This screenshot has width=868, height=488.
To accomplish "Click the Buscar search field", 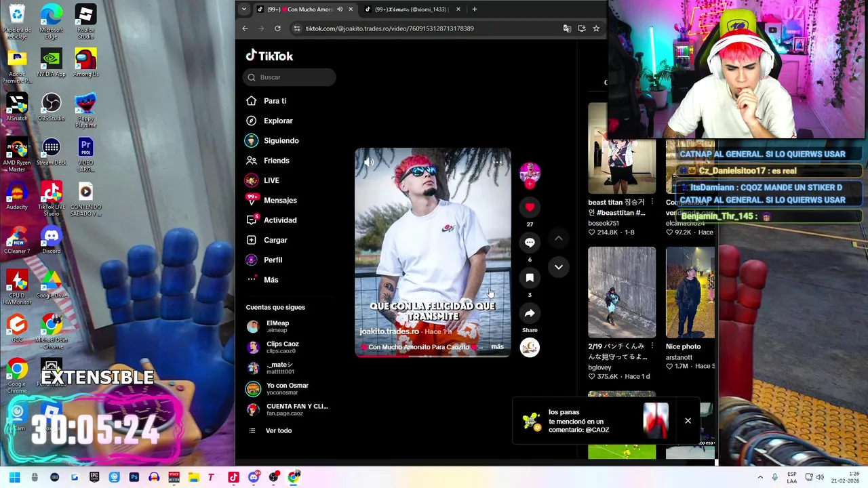I will click(x=290, y=77).
